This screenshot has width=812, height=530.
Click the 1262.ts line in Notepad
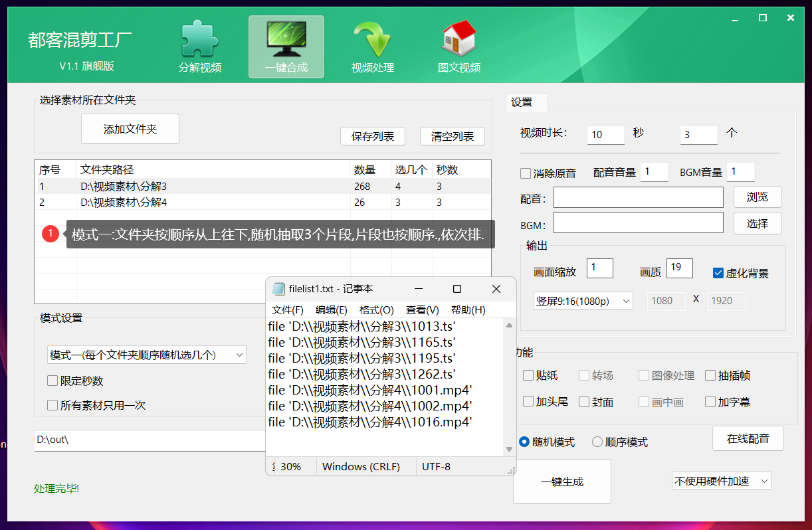tap(362, 374)
